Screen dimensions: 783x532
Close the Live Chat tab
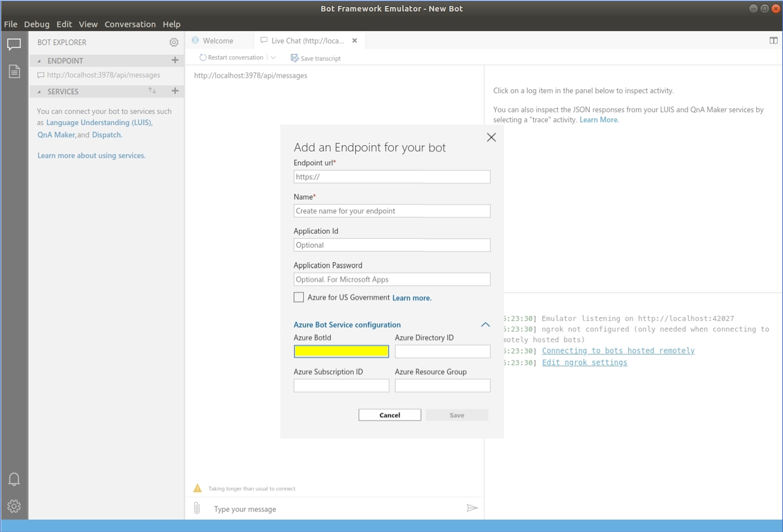click(354, 40)
